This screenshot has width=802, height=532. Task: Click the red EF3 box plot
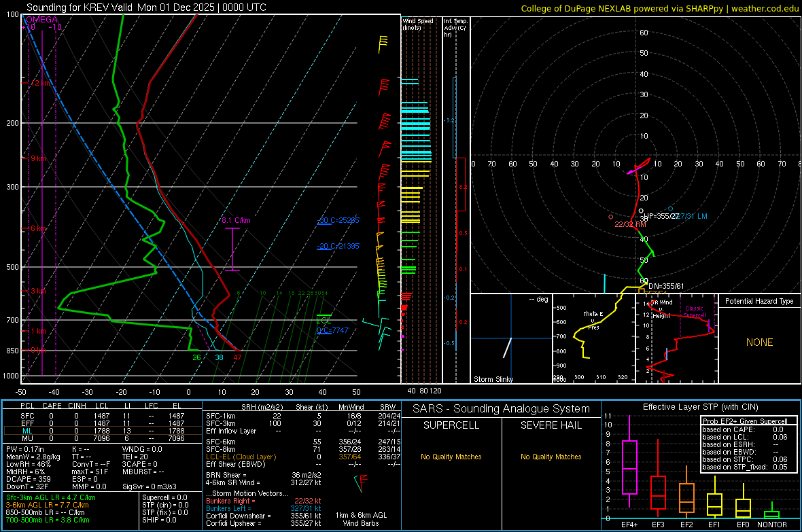pyautogui.click(x=658, y=479)
